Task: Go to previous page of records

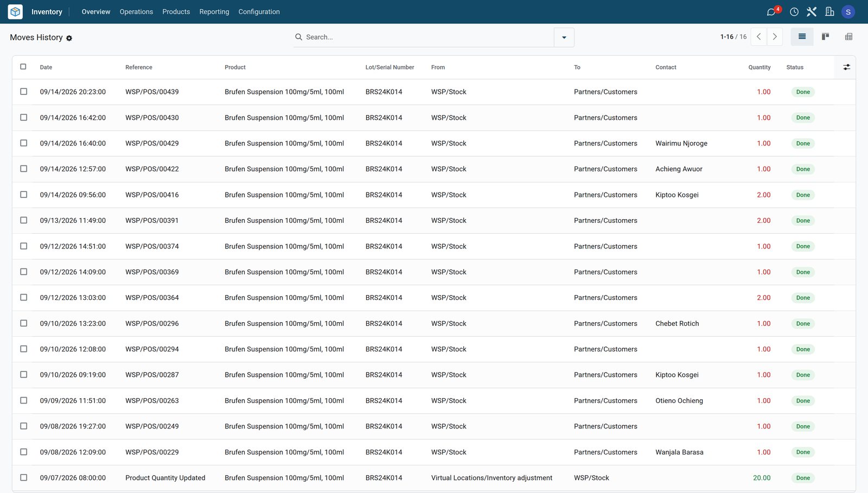Action: coord(758,36)
